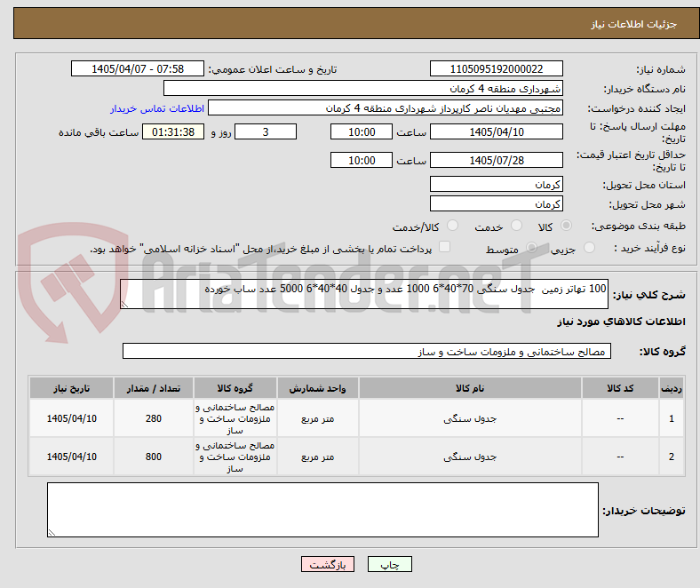Image resolution: width=700 pixels, height=588 pixels.
Task: Select جدول سنگی name in row 2
Action: (470, 457)
